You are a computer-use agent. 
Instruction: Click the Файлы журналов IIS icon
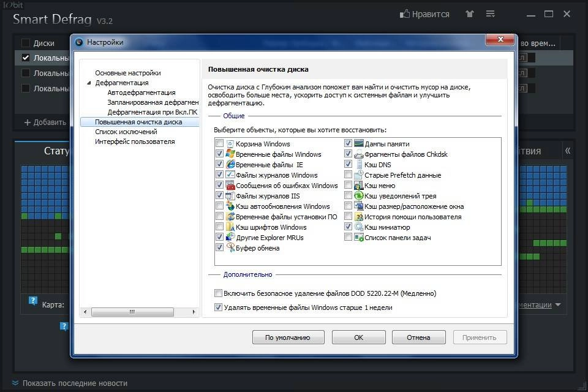coord(230,196)
